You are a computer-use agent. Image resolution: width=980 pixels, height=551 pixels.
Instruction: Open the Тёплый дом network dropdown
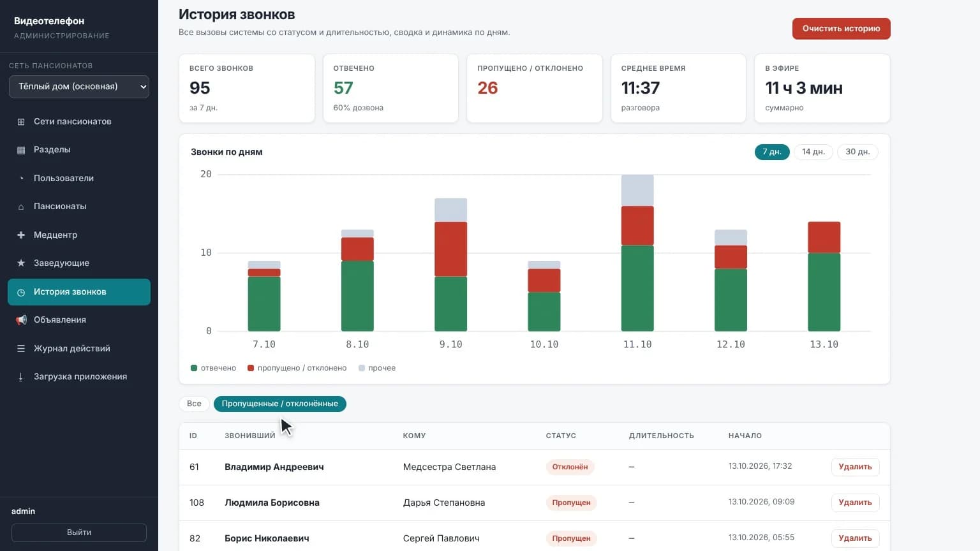[79, 87]
